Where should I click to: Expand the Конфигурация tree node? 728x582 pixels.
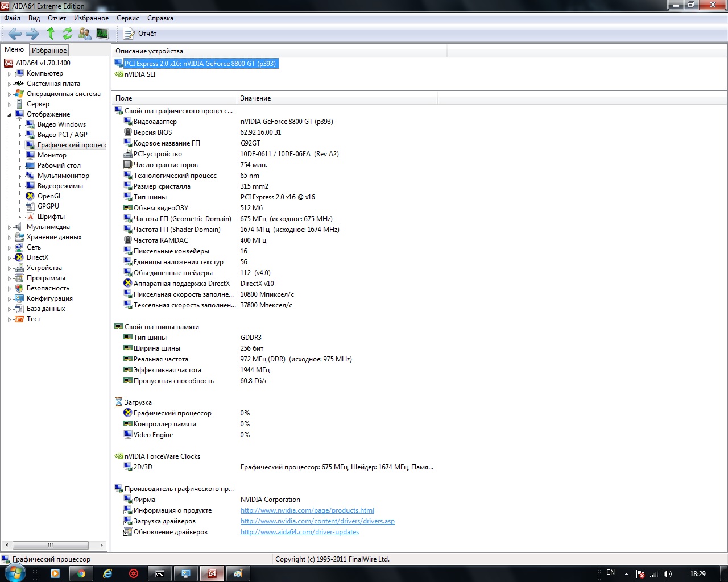point(9,299)
